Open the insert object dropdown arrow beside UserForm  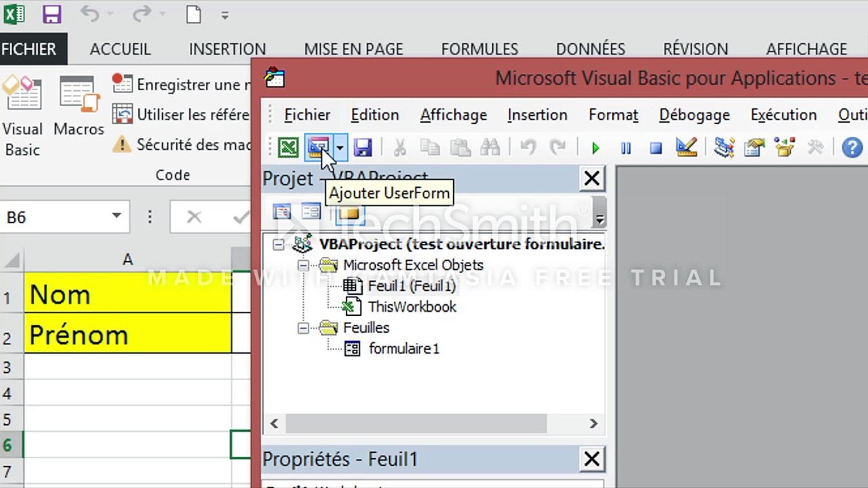(340, 147)
